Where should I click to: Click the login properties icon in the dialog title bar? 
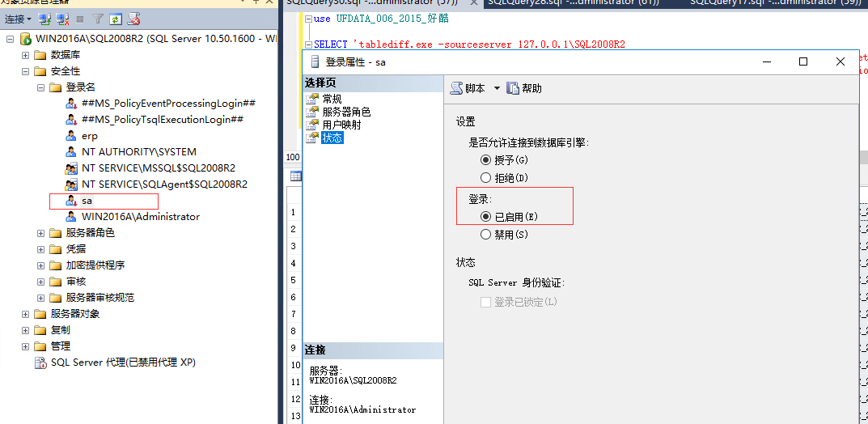coord(315,61)
